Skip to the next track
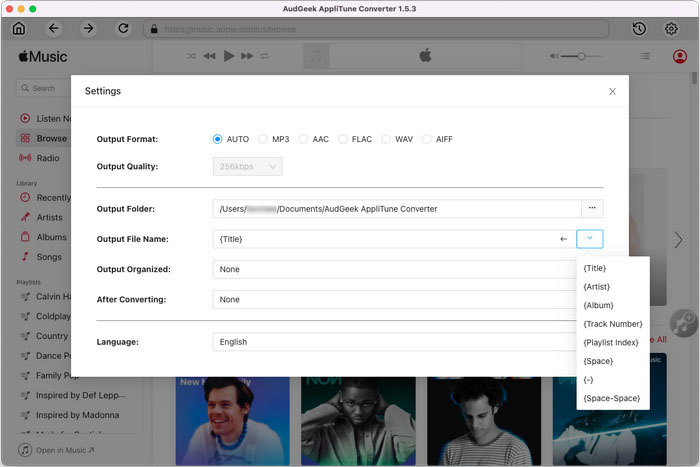Screen dimensions: 700x467 pyautogui.click(x=247, y=56)
